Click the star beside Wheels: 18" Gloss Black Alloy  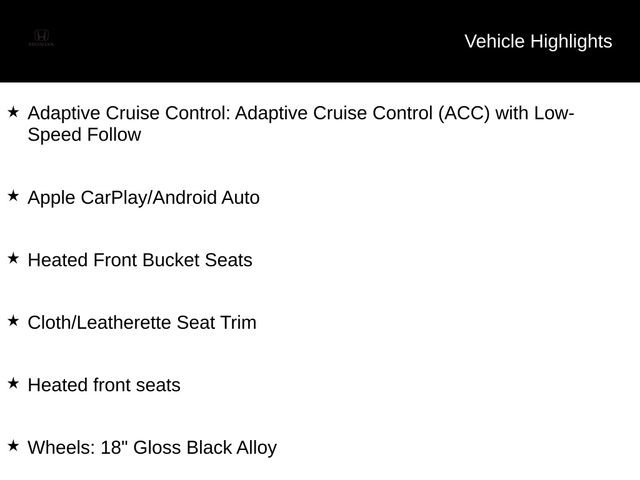coord(13,446)
